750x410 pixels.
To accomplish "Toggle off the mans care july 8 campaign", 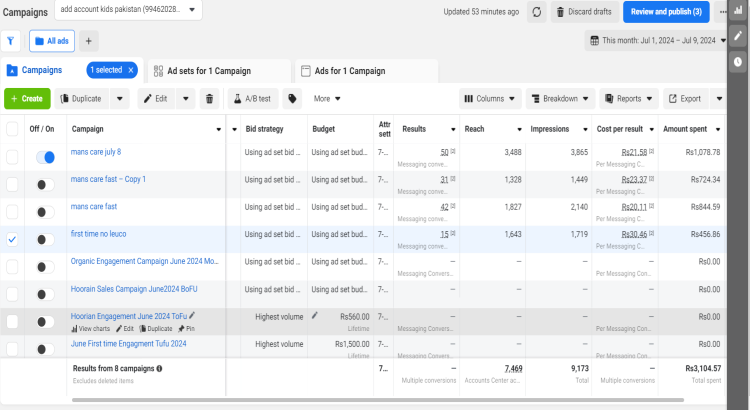I will (45, 157).
